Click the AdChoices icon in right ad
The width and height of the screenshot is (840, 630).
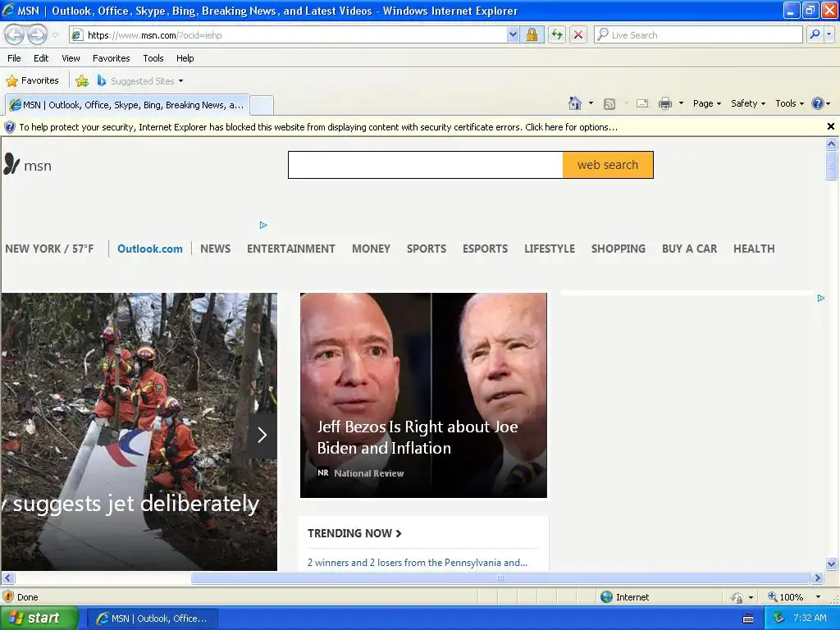tap(820, 298)
